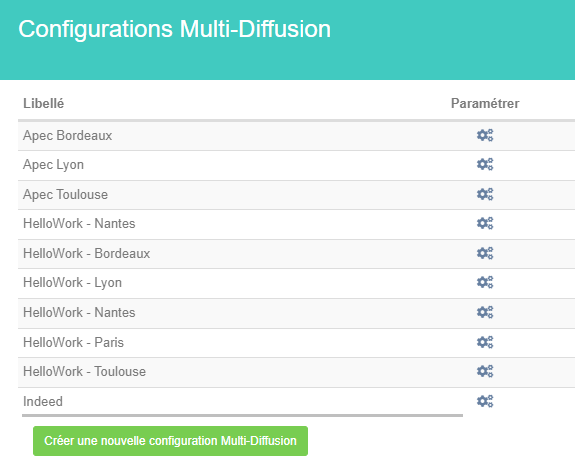Select the Apec Lyon row label

(x=54, y=165)
